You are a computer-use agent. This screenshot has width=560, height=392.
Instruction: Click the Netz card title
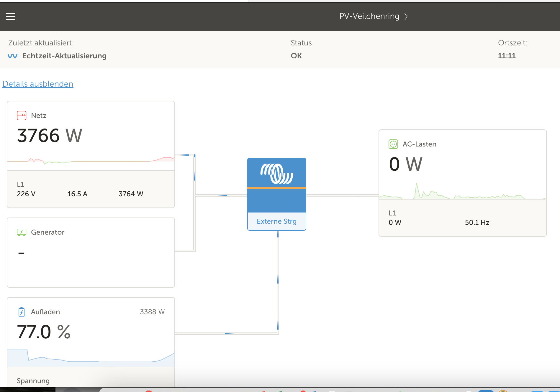[x=39, y=116]
